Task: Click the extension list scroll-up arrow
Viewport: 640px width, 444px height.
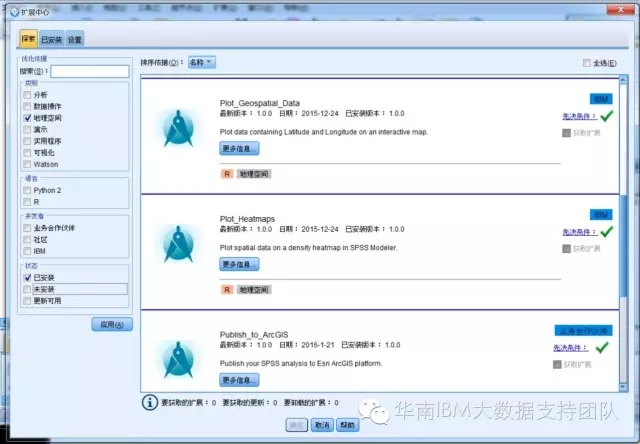Action: point(623,80)
